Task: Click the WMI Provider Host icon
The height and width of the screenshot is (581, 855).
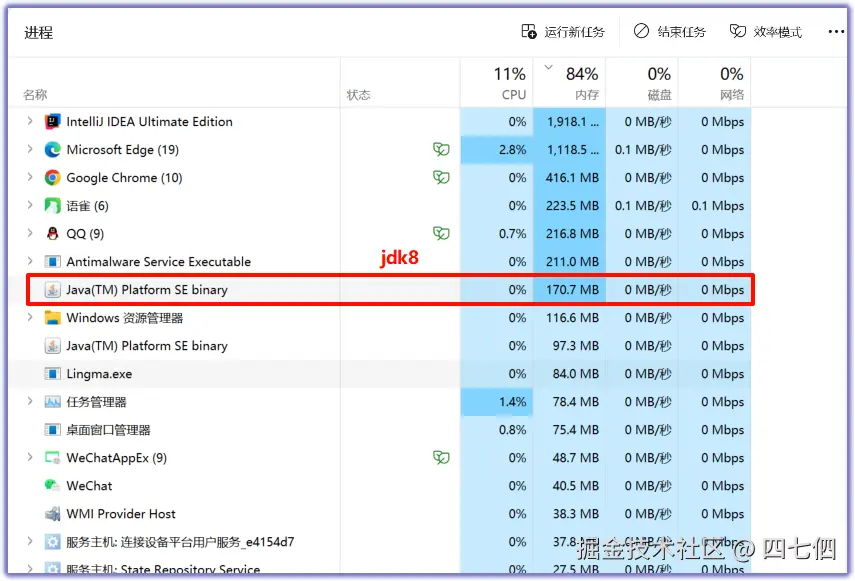Action: (52, 513)
